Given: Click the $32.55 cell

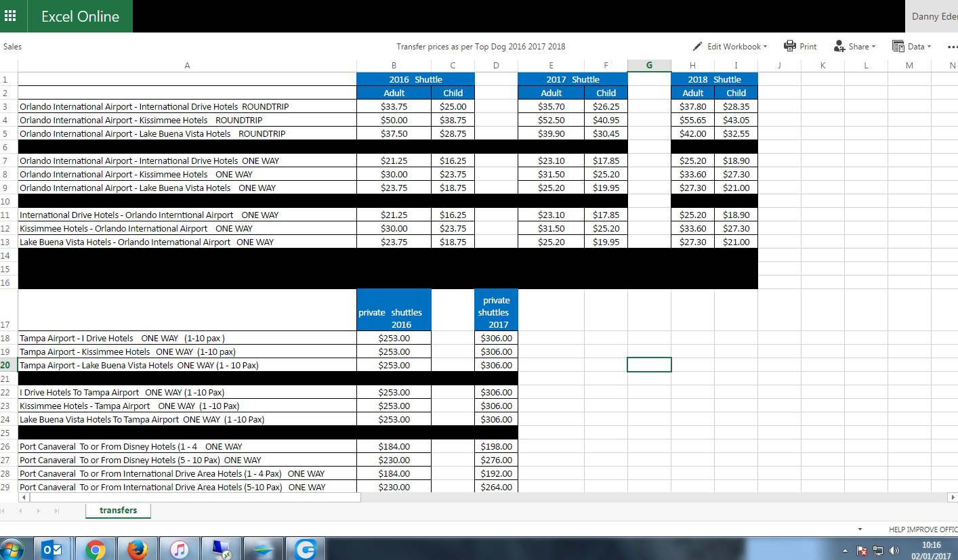Looking at the screenshot, I should pos(736,133).
